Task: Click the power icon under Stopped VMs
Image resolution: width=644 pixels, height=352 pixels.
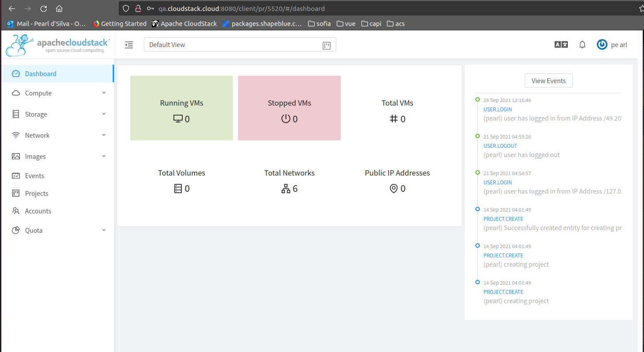Action: point(286,119)
